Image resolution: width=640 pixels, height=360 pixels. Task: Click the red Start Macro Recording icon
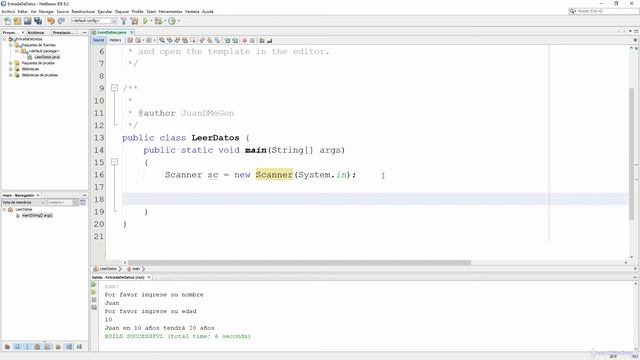tap(244, 40)
